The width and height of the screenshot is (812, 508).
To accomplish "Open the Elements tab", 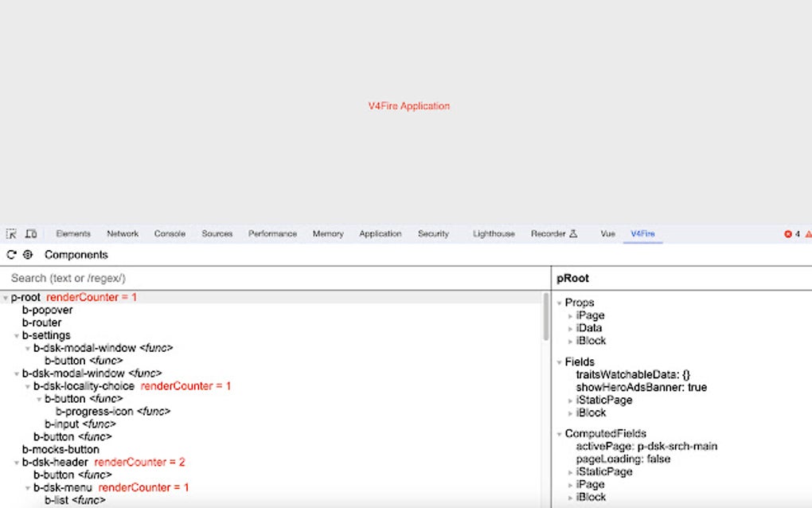I will click(x=73, y=233).
